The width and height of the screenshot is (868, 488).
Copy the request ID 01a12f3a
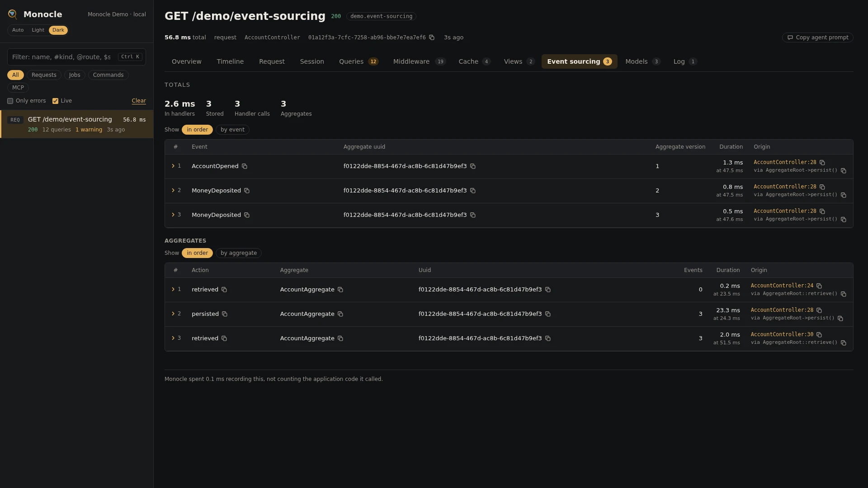point(432,38)
